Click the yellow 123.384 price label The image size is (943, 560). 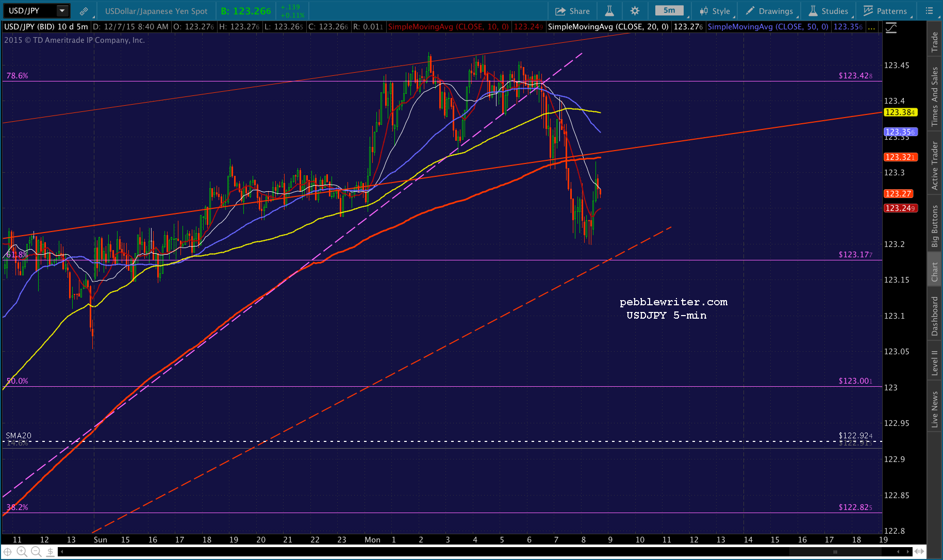[900, 112]
